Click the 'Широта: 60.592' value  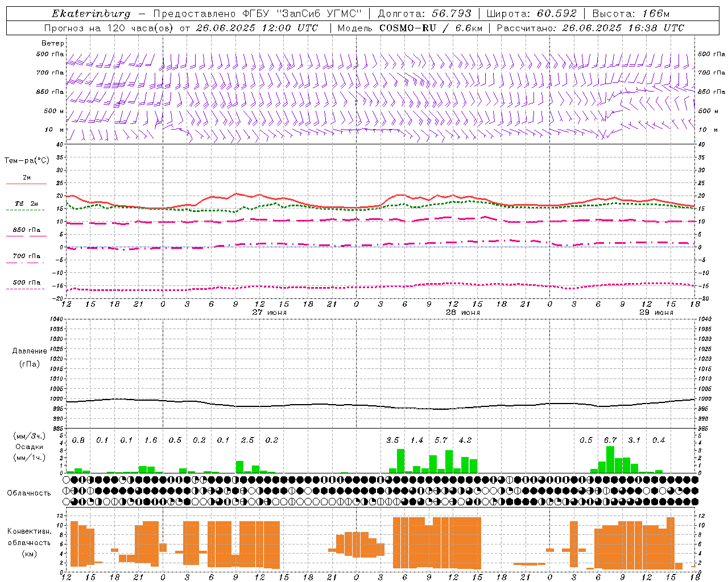531,14
